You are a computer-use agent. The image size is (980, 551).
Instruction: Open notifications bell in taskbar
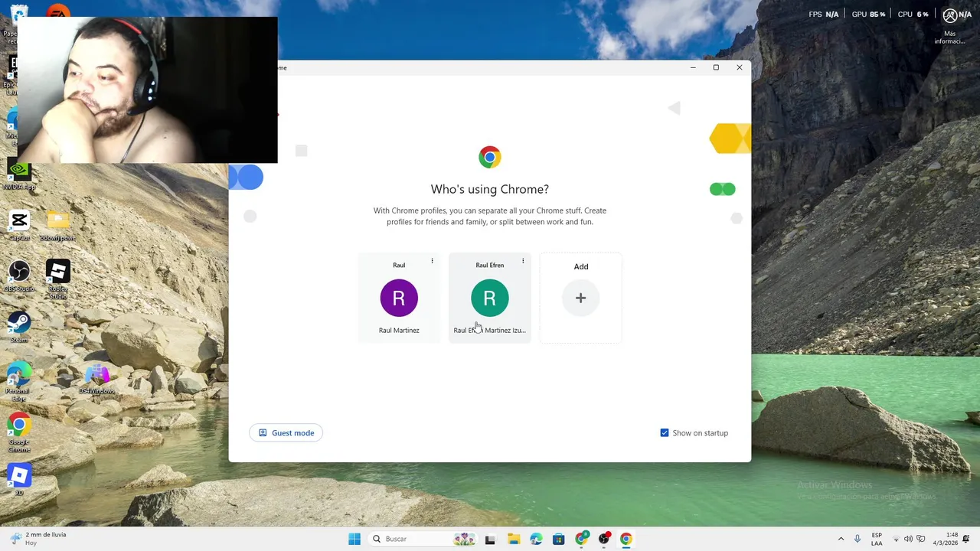[967, 539]
